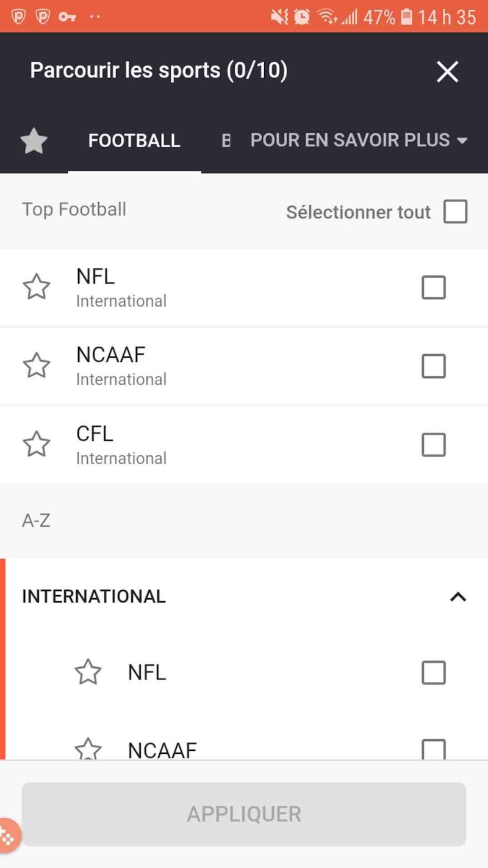Favorite NCAAF in Top Football list
This screenshot has height=868, width=488.
point(37,366)
